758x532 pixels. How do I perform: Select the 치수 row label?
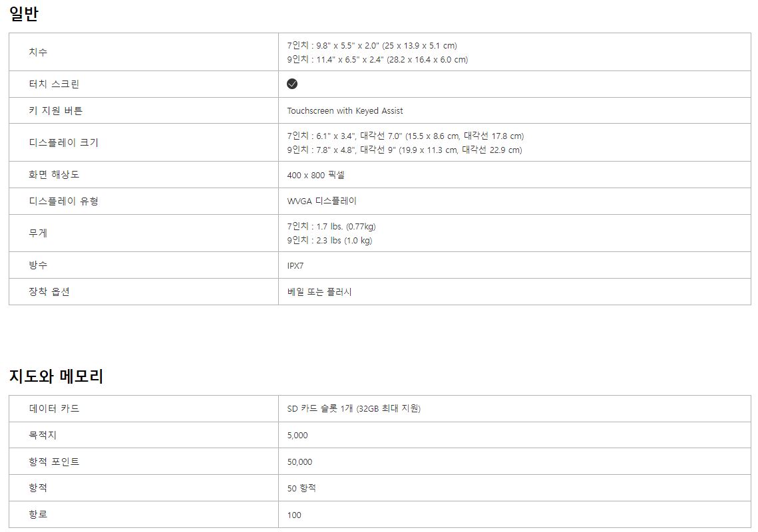pos(38,52)
